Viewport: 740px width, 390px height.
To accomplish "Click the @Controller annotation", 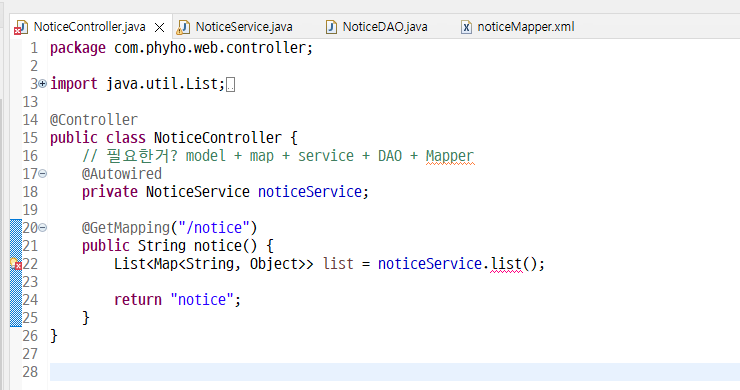I will point(94,119).
